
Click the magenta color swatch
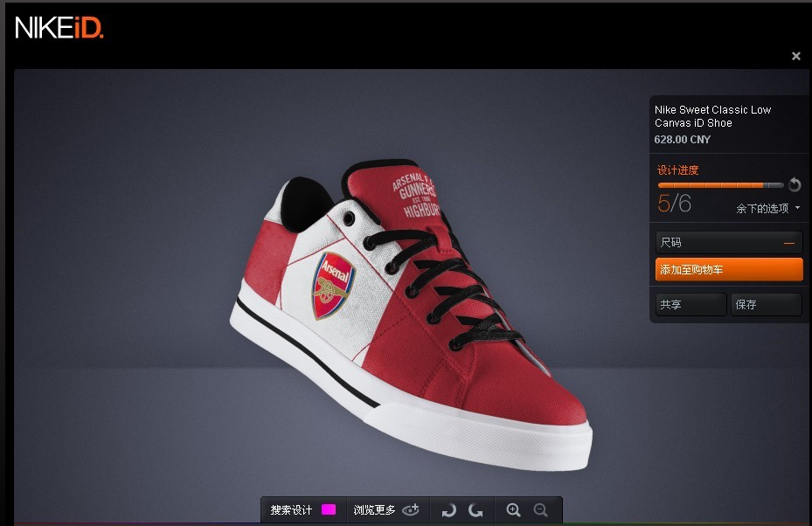(329, 509)
